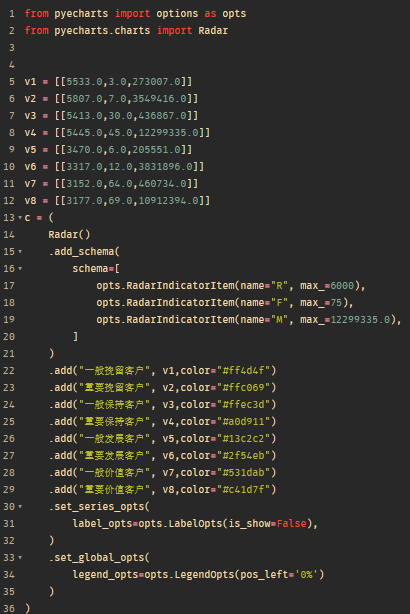Click color string "#a0d911"
This screenshot has height=614, width=410.
point(243,422)
